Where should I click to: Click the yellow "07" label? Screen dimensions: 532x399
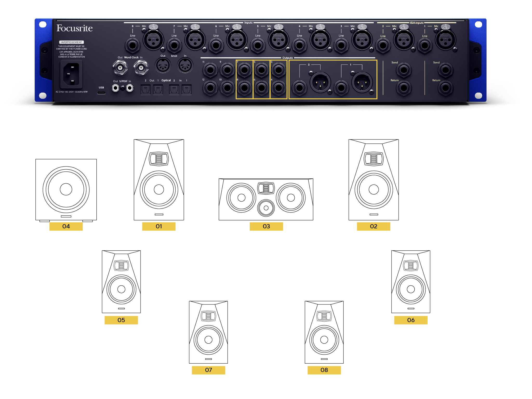coord(208,370)
